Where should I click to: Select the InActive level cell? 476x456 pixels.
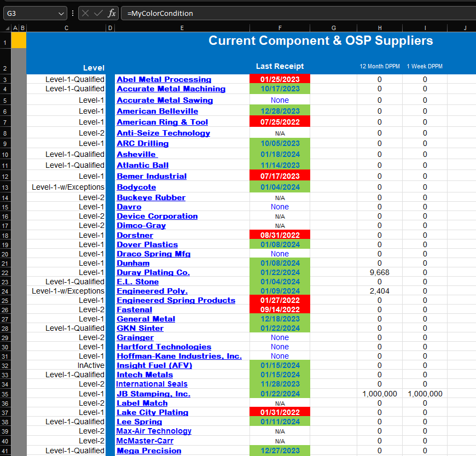66,366
